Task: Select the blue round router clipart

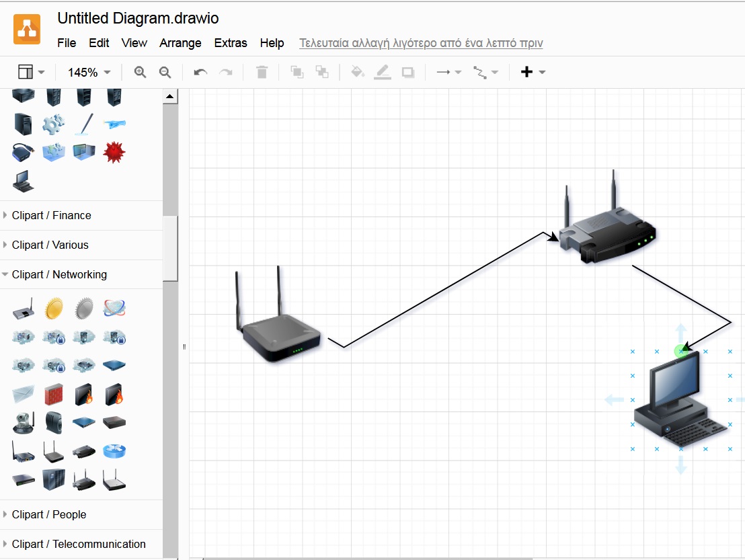Action: coord(115,451)
